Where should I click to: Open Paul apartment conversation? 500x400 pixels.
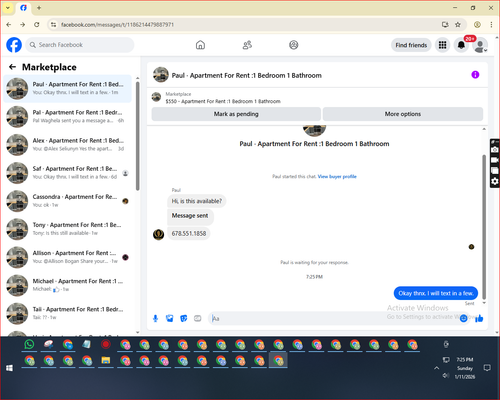[x=68, y=89]
